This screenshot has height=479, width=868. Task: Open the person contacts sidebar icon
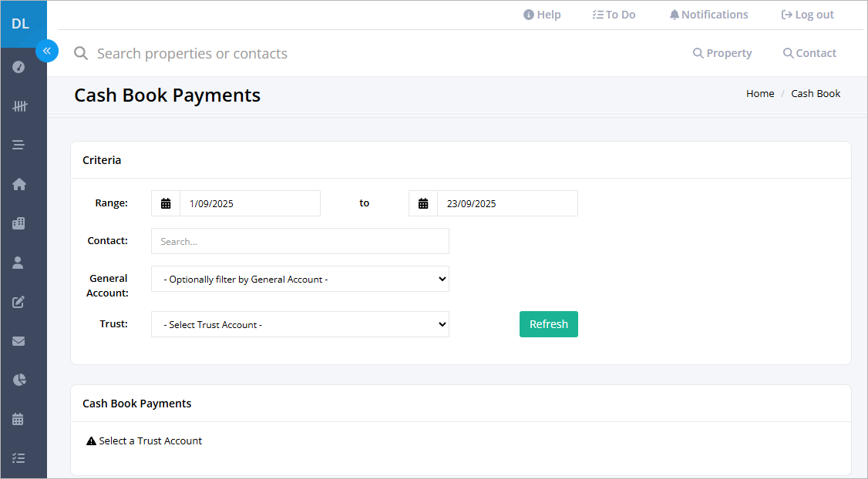pyautogui.click(x=19, y=263)
